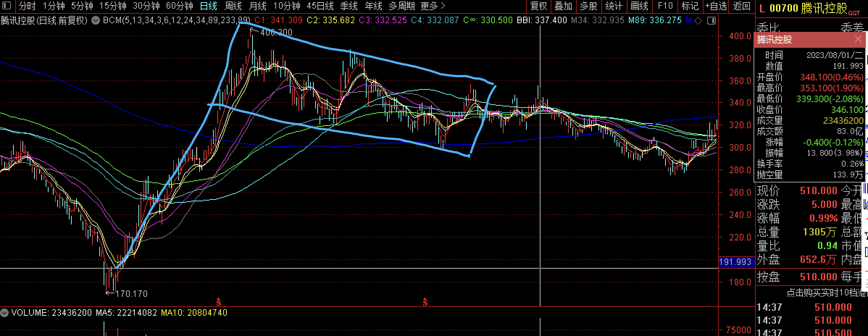Click the first red S marker on the timeline

[x=218, y=302]
